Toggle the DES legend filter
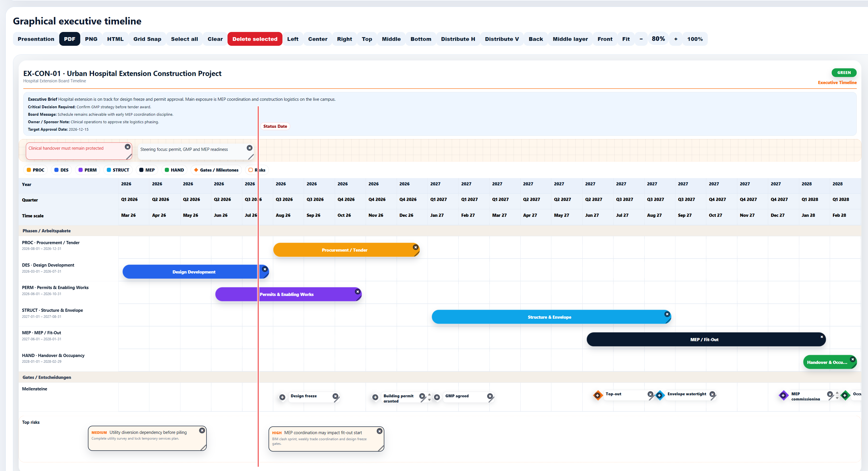This screenshot has height=471, width=868. pos(61,170)
